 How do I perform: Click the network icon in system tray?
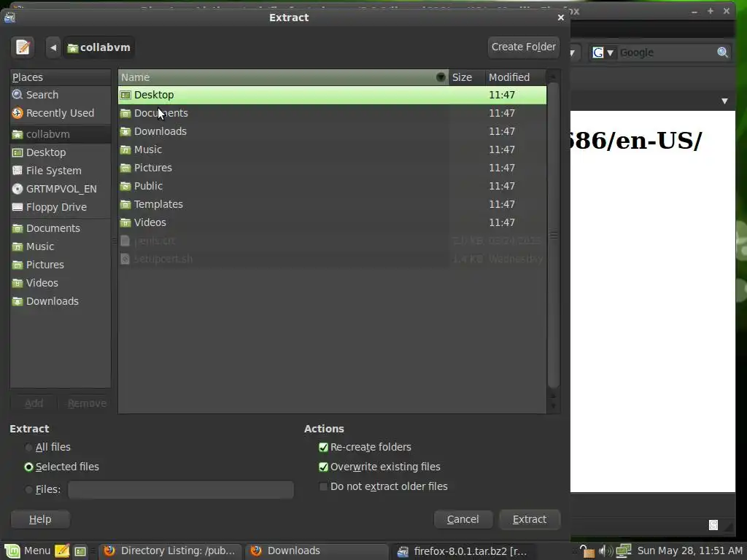(624, 551)
